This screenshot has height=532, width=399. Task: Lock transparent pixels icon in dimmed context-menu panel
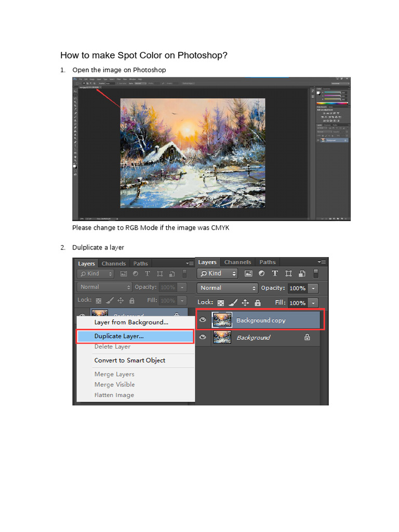pos(98,301)
